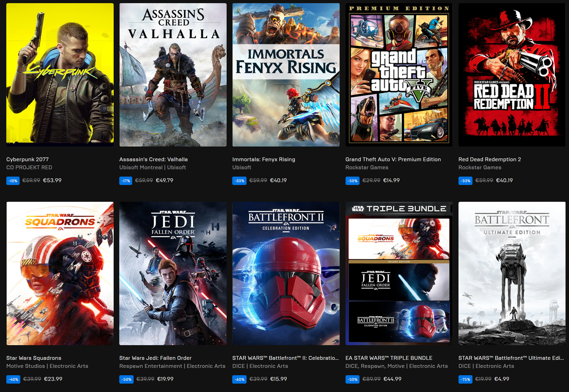Click the -33% badge under Red Dead Redemption 2
The height and width of the screenshot is (392, 569).
[466, 181]
